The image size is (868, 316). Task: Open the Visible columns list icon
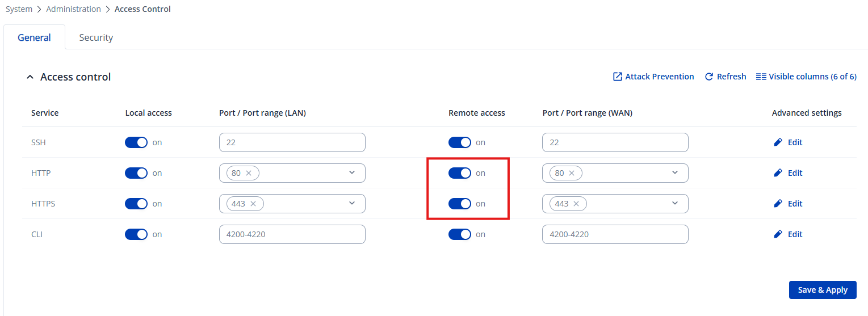[x=761, y=77]
